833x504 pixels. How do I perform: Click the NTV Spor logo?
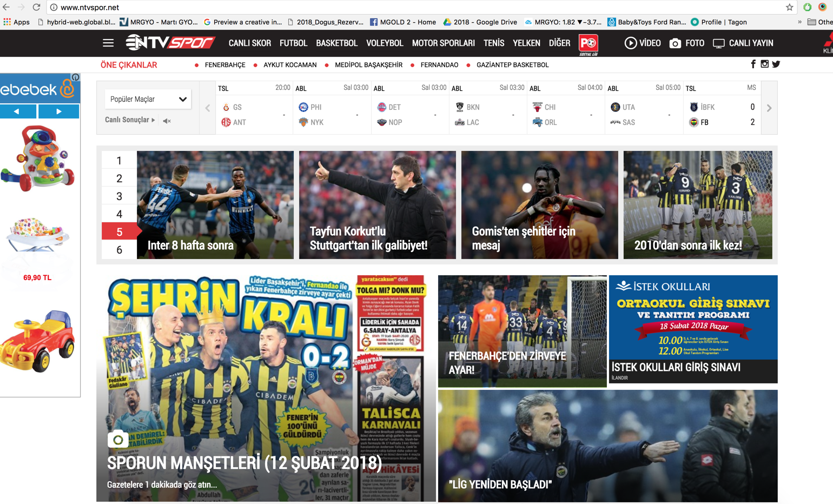(170, 42)
